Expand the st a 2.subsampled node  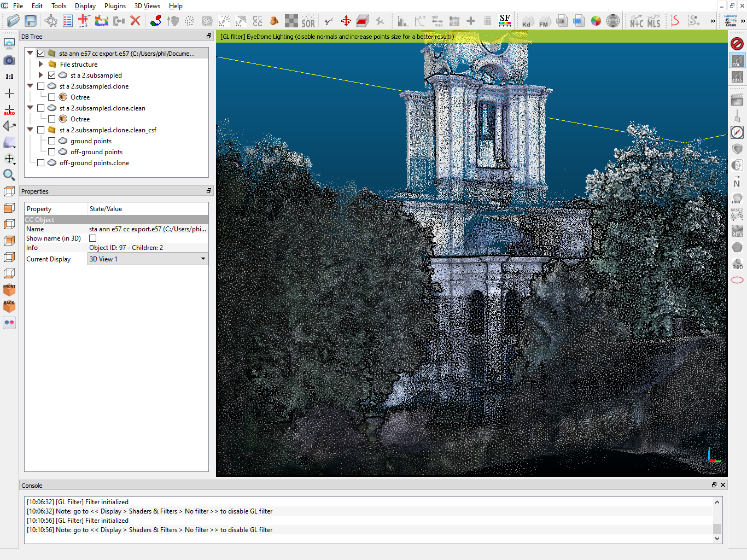tap(41, 75)
